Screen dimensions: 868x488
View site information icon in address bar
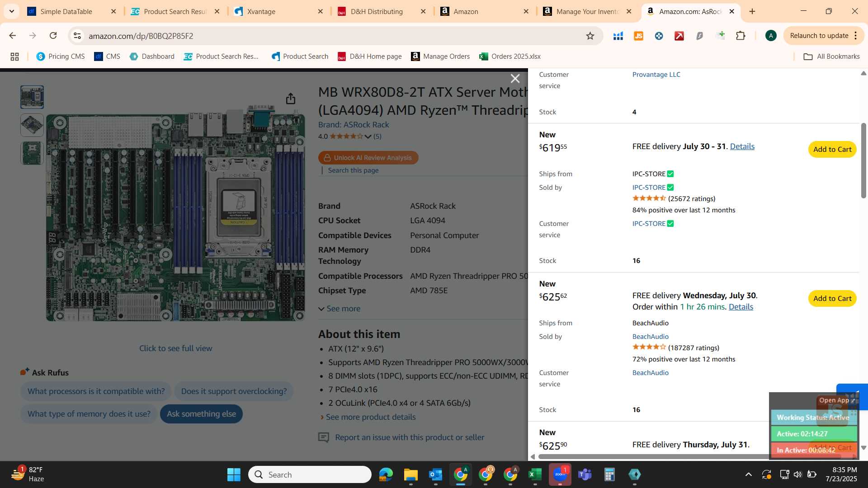(x=77, y=36)
